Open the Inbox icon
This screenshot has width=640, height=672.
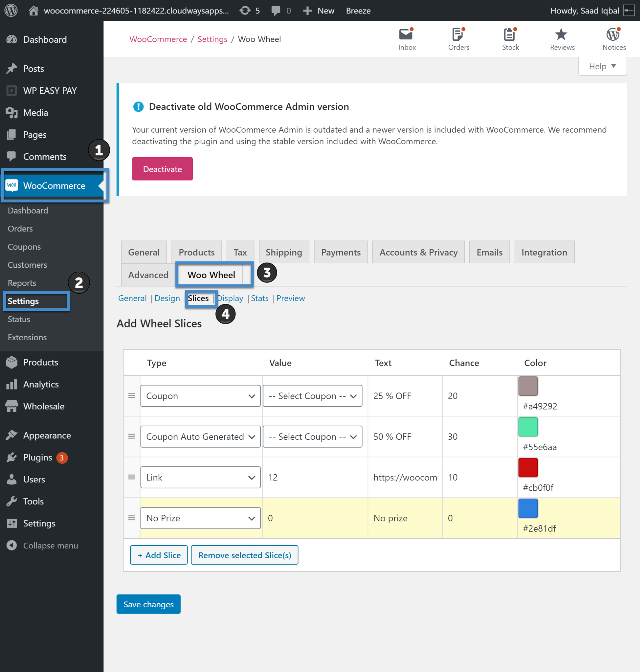pos(407,39)
